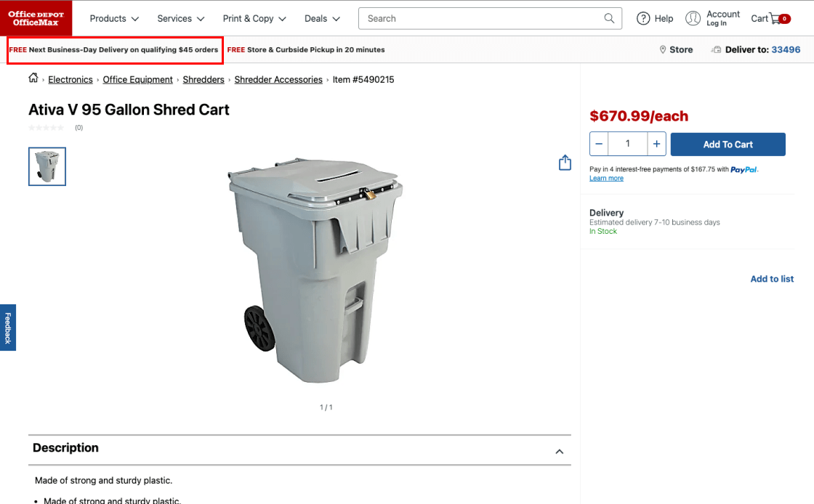Click the Ativa V 95 Gallon Shred Cart title
The width and height of the screenshot is (814, 504).
pos(129,110)
